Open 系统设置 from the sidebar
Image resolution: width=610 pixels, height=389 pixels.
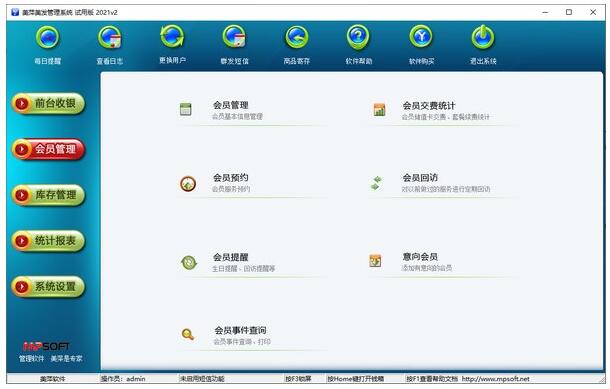[48, 287]
